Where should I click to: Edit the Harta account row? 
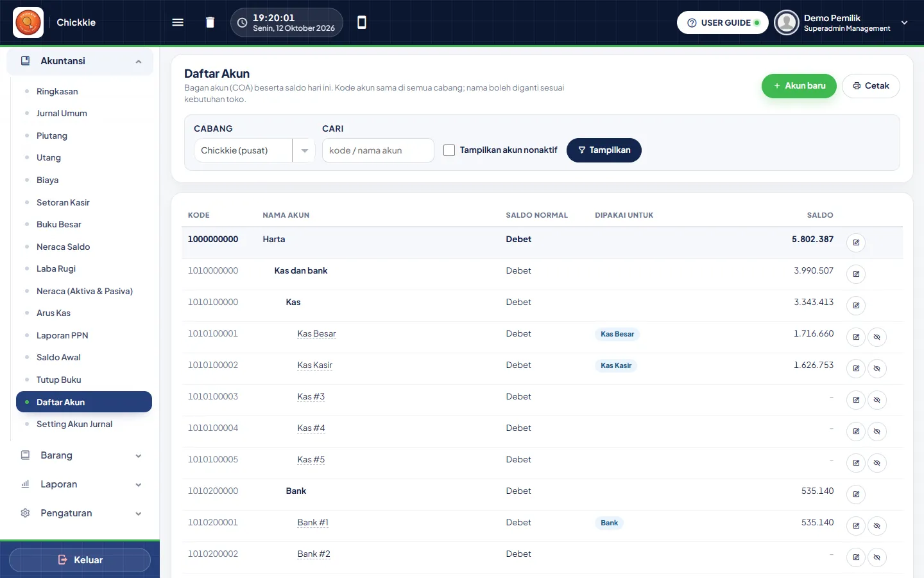(x=856, y=243)
